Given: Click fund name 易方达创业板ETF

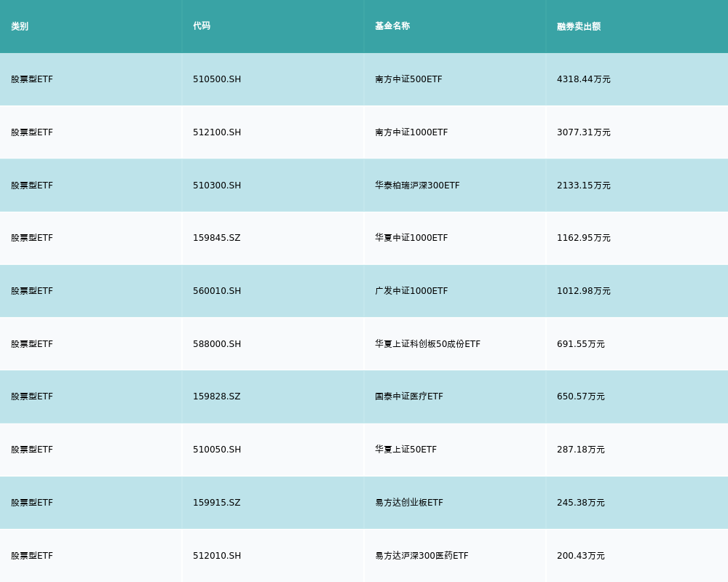Looking at the screenshot, I should [x=409, y=503].
